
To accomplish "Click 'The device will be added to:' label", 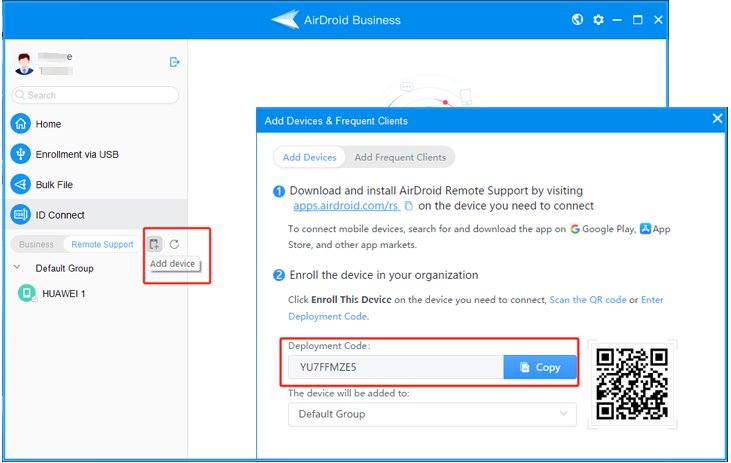I will (x=349, y=393).
